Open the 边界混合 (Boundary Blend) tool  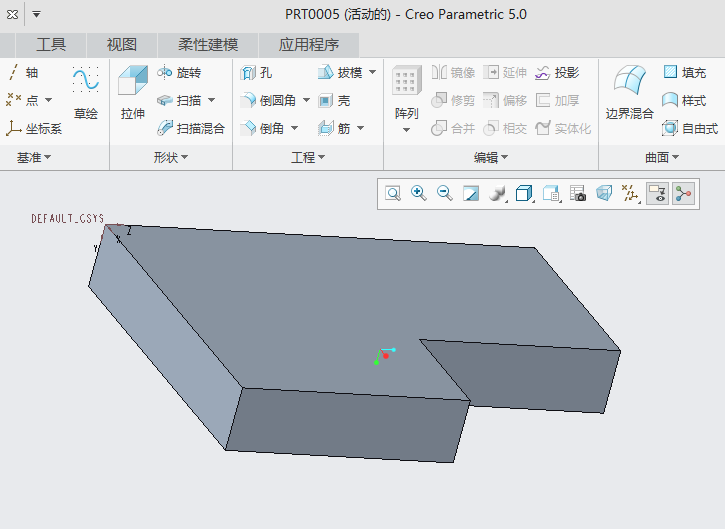629,93
